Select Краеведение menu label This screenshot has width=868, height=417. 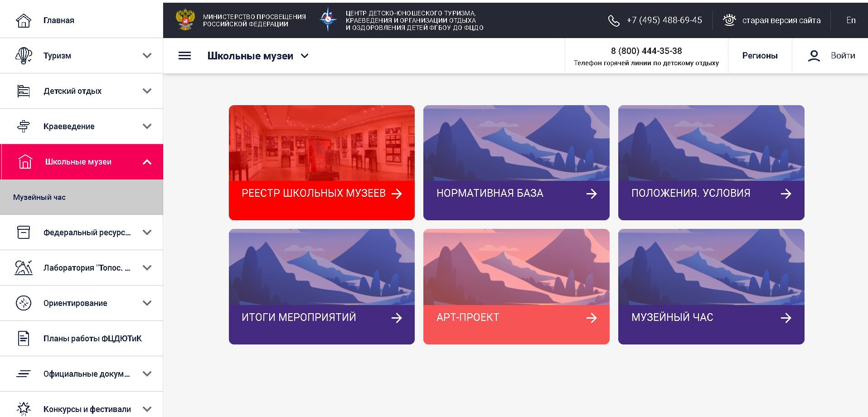click(69, 126)
